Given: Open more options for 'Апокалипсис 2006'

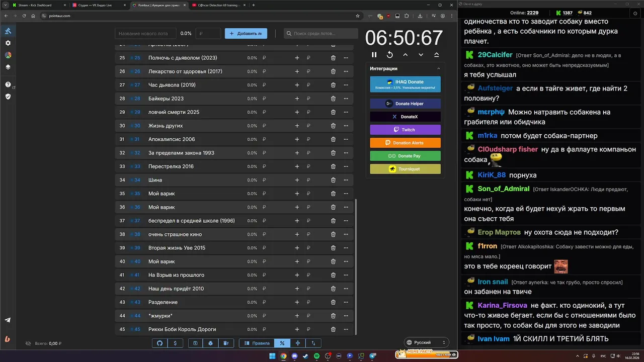Looking at the screenshot, I should click(x=346, y=139).
